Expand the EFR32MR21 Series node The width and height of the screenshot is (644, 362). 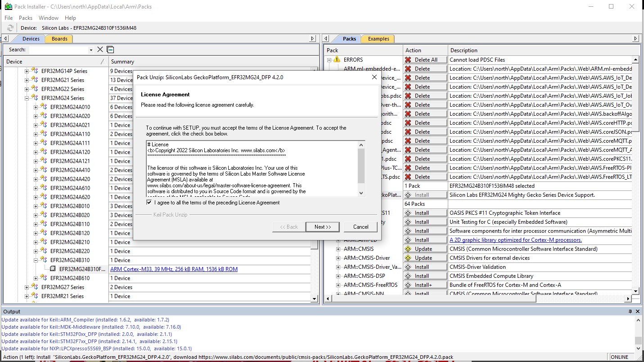click(x=27, y=296)
